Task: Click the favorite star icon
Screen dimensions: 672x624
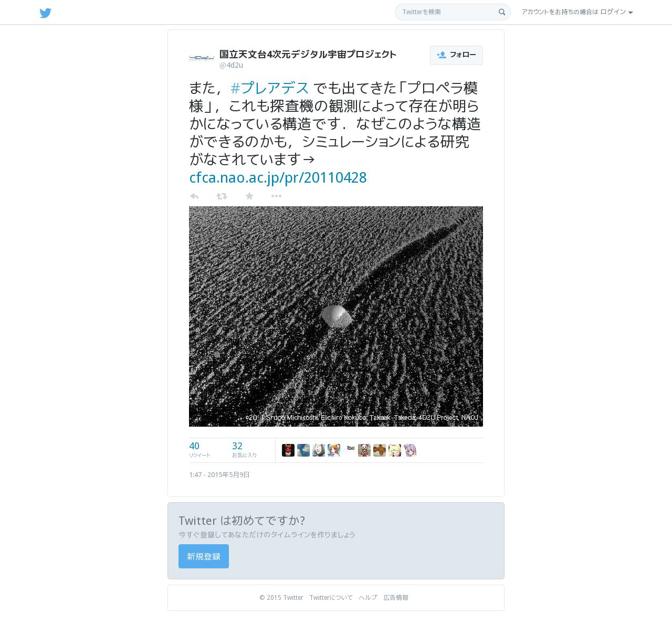Action: tap(249, 196)
